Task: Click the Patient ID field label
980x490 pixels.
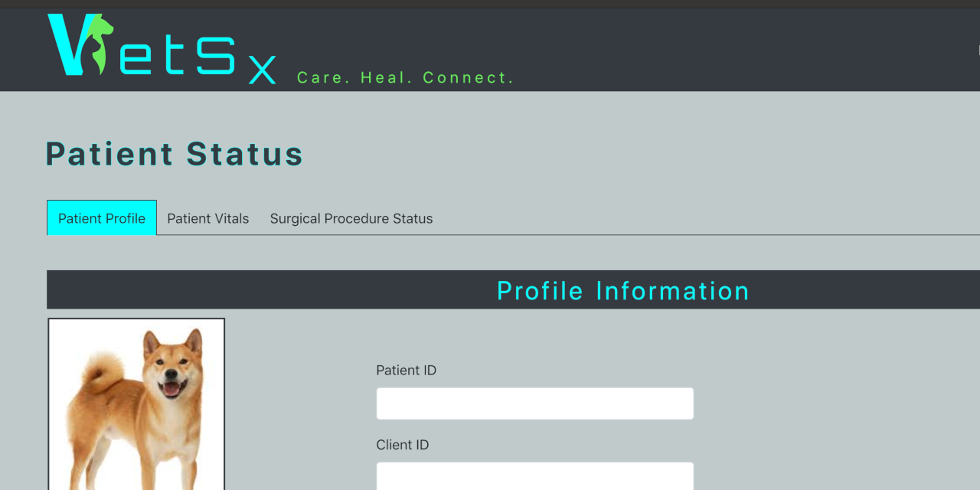Action: [406, 371]
